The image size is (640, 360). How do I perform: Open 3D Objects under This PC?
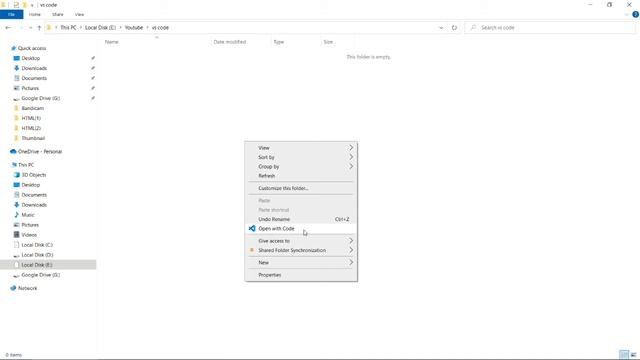[x=33, y=175]
